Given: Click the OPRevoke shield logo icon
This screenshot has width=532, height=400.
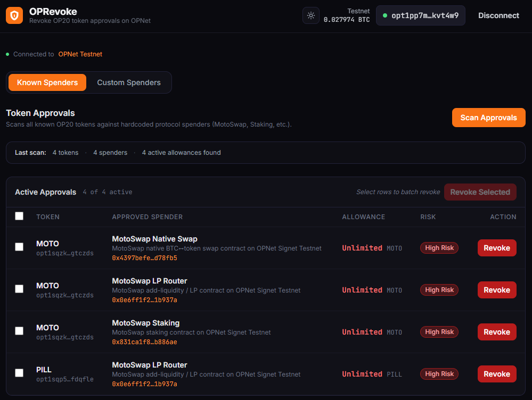Looking at the screenshot, I should (x=14, y=16).
